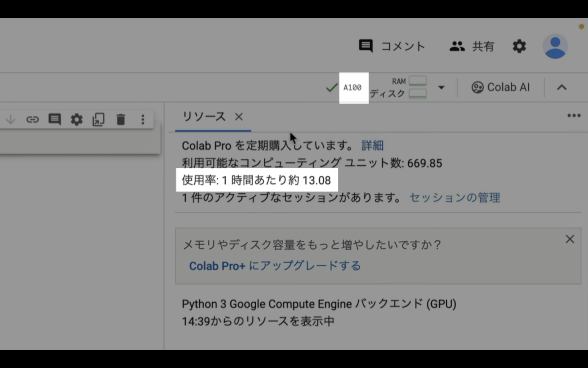Collapse the header with chevron up
The width and height of the screenshot is (588, 368).
[562, 87]
